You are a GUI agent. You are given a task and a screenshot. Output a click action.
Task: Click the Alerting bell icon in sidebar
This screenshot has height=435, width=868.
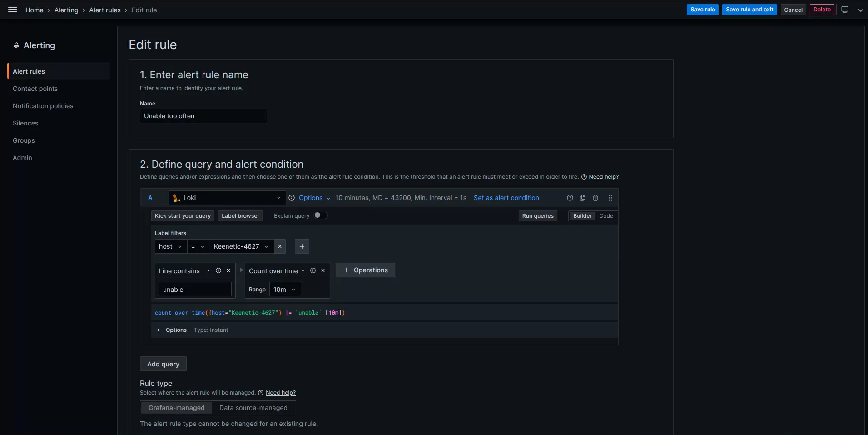[x=16, y=45]
